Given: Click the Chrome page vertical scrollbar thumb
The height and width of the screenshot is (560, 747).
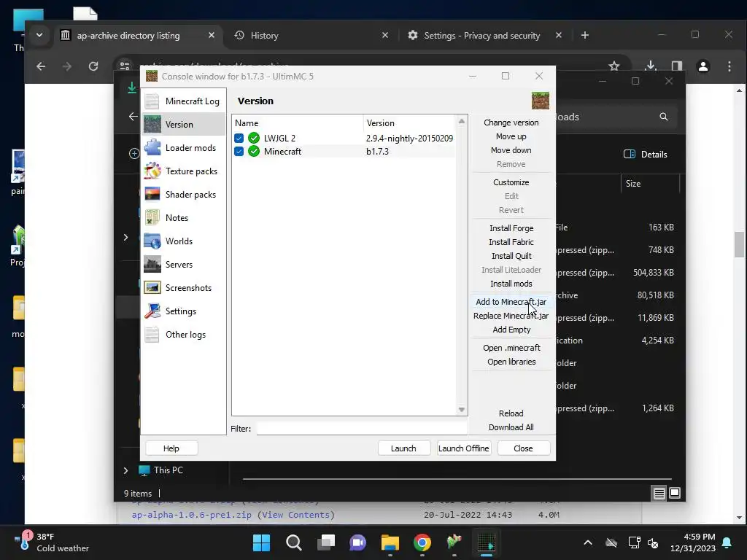Looking at the screenshot, I should tap(739, 244).
